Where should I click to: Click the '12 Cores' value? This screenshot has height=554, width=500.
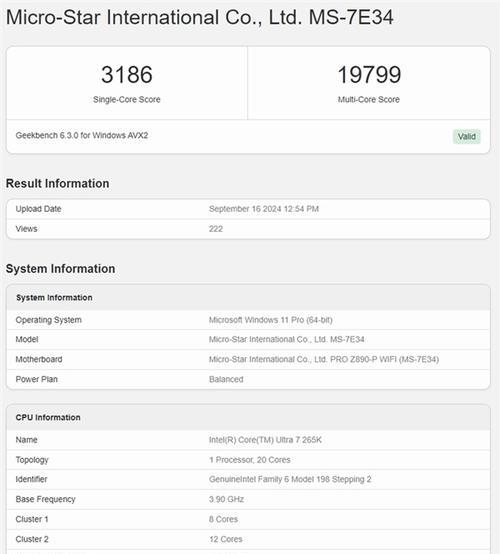pyautogui.click(x=225, y=539)
